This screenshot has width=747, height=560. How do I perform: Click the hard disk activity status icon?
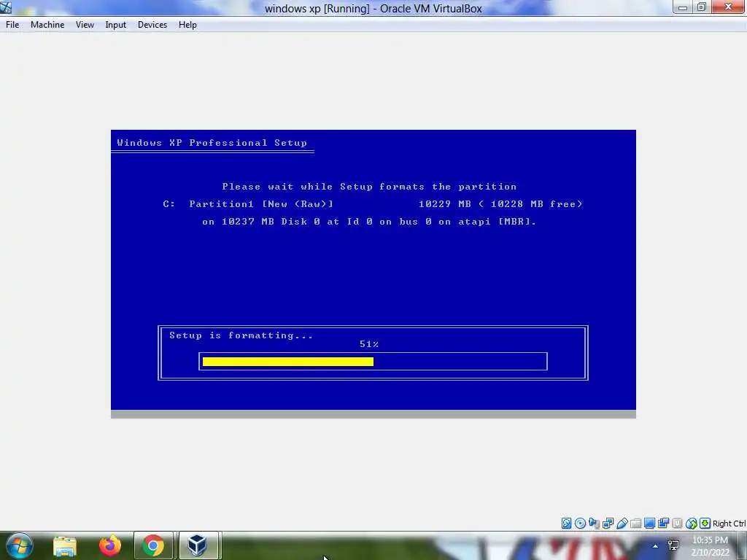pos(566,524)
